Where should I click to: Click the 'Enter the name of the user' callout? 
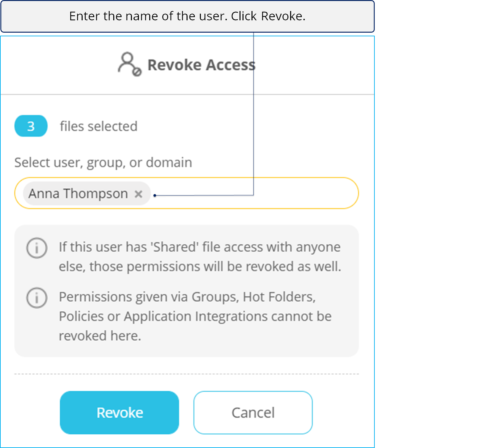pyautogui.click(x=188, y=16)
